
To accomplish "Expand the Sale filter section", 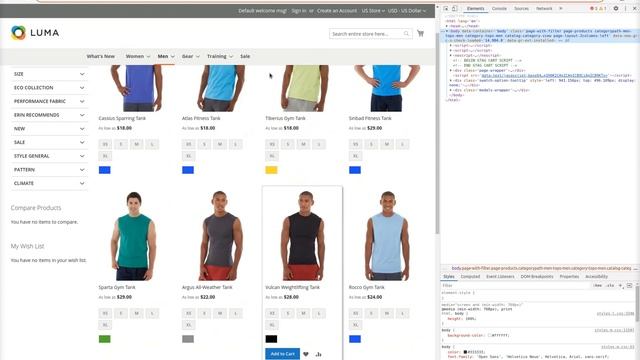I will [x=49, y=142].
